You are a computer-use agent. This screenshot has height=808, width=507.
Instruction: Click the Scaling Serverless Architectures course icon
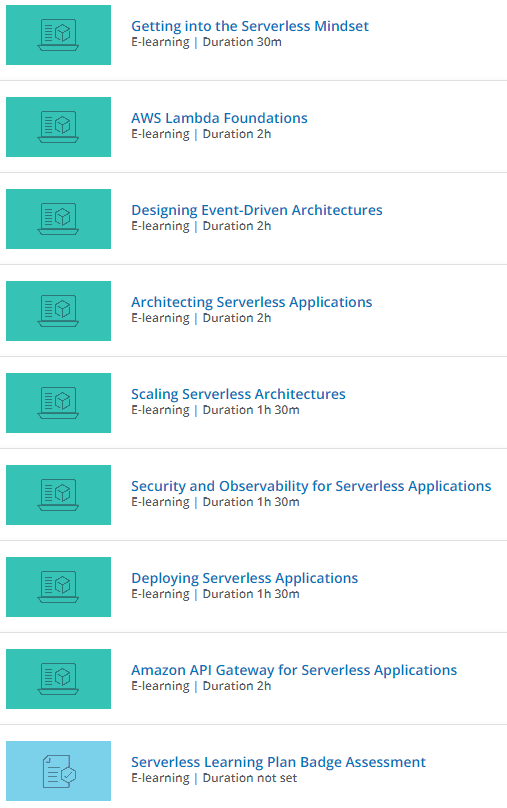pos(58,403)
